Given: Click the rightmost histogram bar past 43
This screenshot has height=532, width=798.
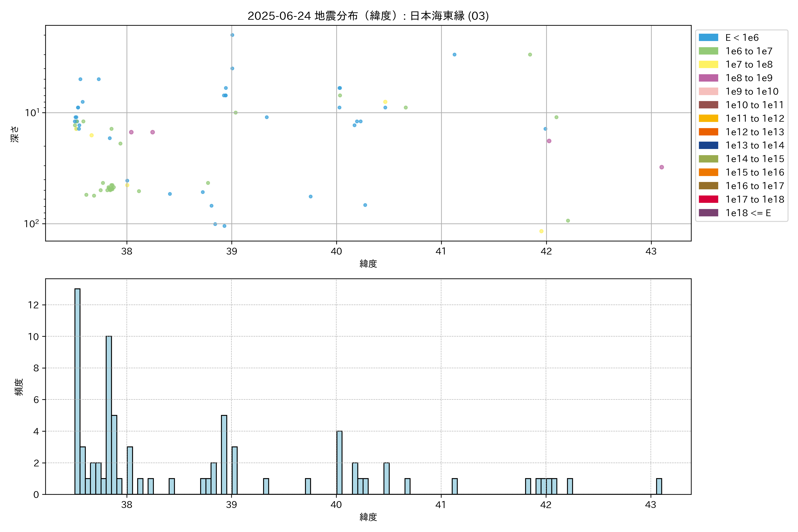Looking at the screenshot, I should 659,486.
